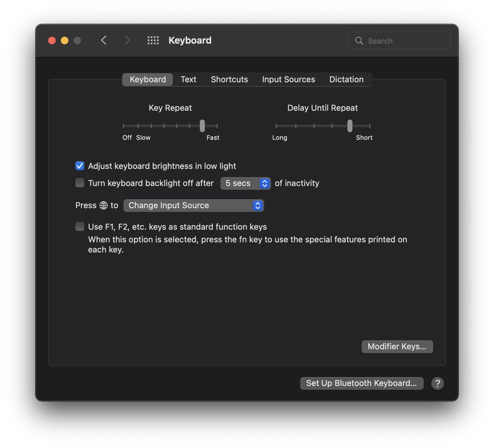This screenshot has height=448, width=494.
Task: Click inside the Search field
Action: pos(405,41)
